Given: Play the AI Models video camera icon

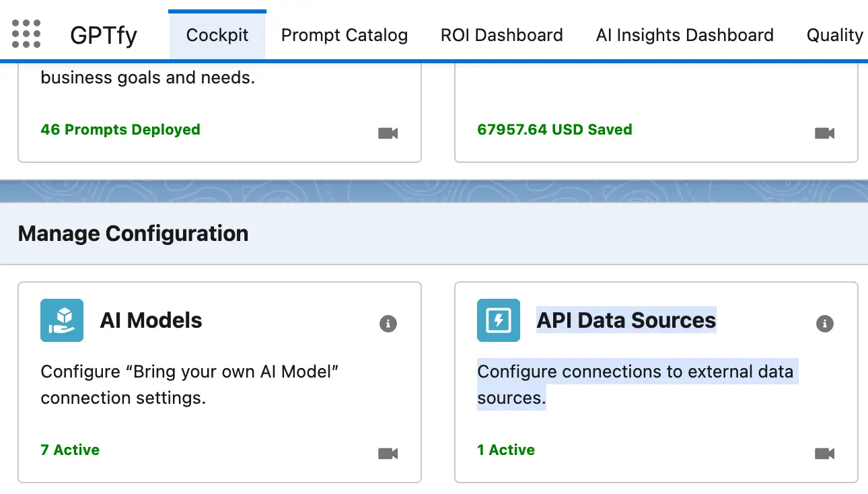Looking at the screenshot, I should pos(388,454).
